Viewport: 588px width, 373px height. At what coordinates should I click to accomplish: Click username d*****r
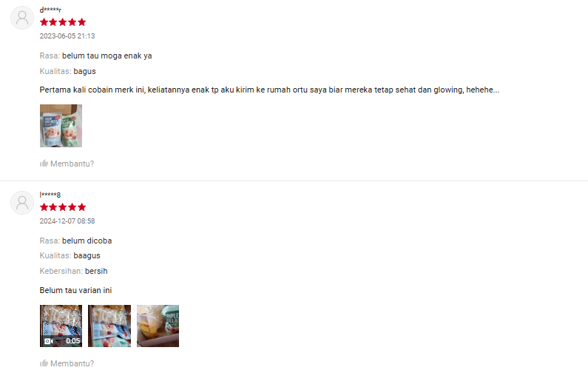50,10
